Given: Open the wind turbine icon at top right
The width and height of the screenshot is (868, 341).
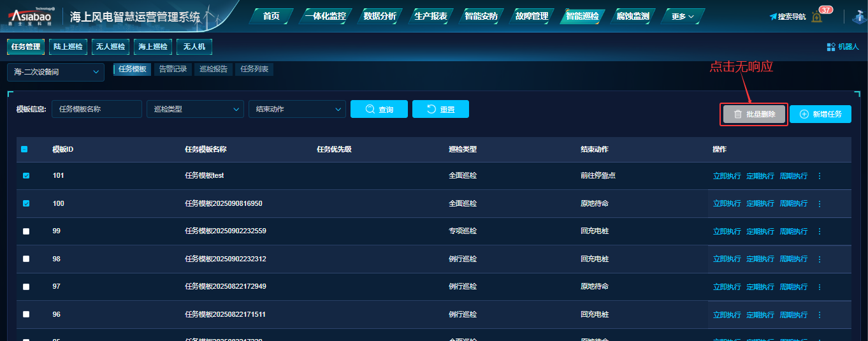Looking at the screenshot, I should tap(860, 17).
